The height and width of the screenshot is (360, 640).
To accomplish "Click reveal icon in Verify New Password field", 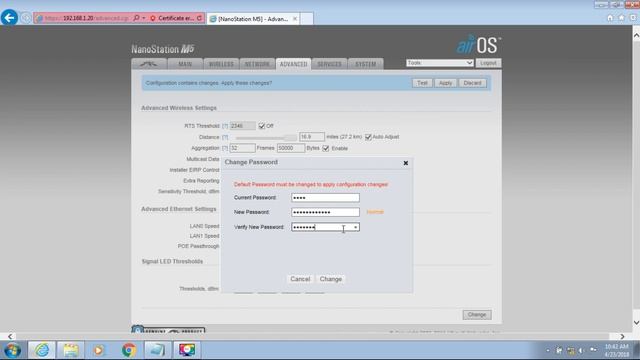I will 356,227.
